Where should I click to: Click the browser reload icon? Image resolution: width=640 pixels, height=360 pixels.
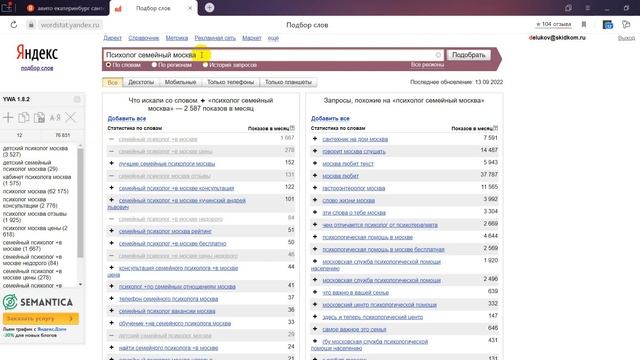click(x=13, y=25)
